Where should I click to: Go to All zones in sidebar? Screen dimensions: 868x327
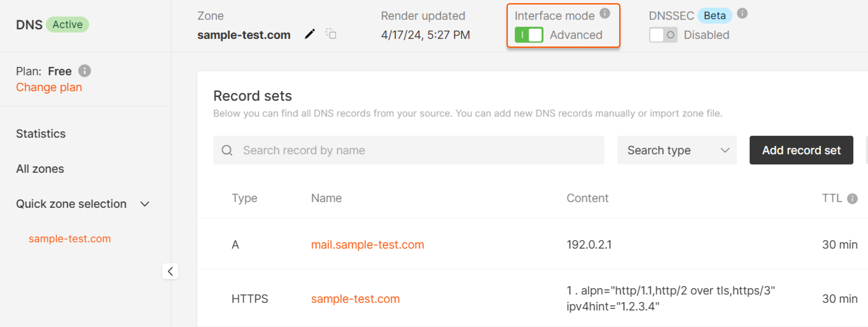40,169
